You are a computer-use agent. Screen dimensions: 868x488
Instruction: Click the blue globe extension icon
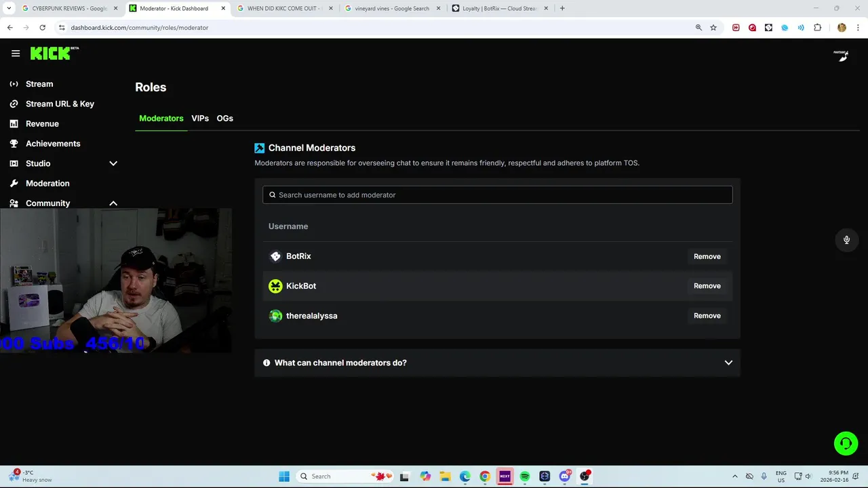pos(785,28)
